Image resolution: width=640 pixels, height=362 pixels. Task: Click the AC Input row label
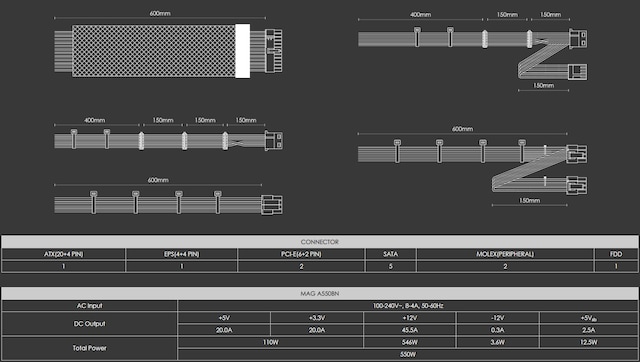89,306
